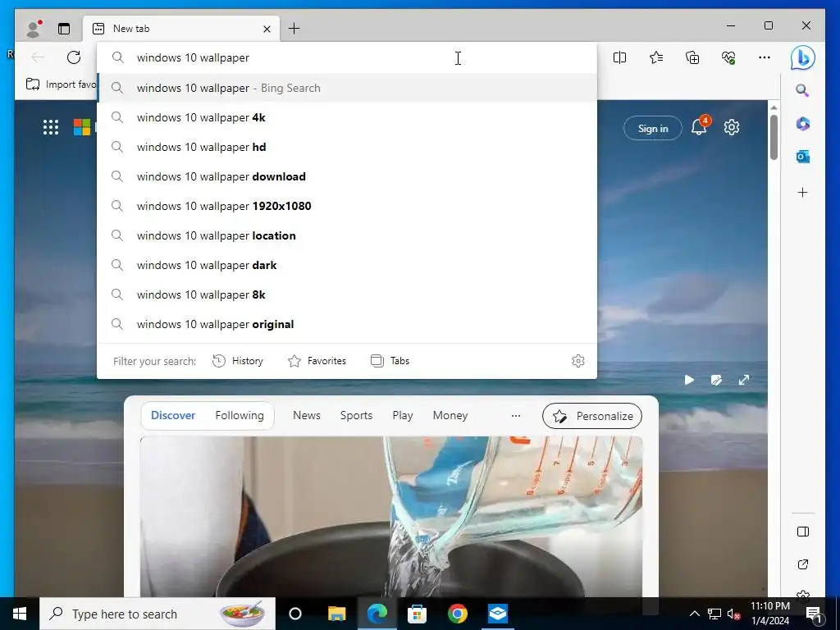Open Google Chrome from taskbar
Screen dimensions: 840x630
458,614
